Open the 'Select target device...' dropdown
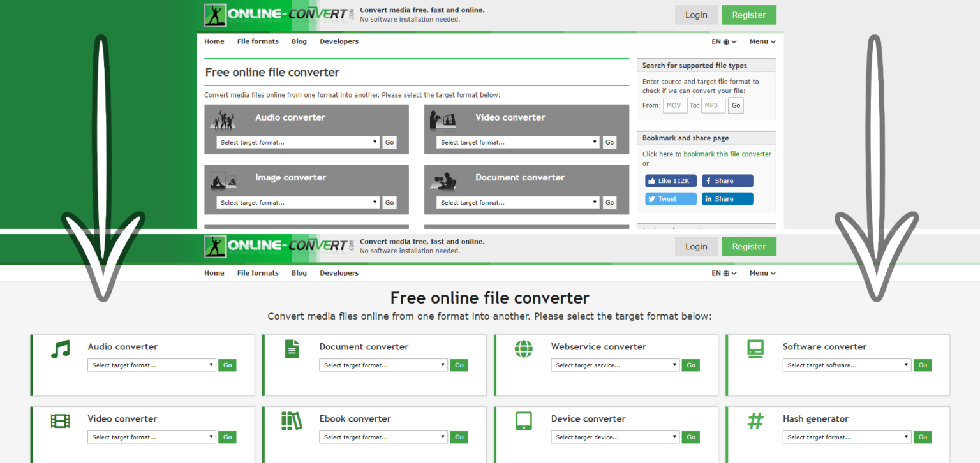 pyautogui.click(x=615, y=437)
